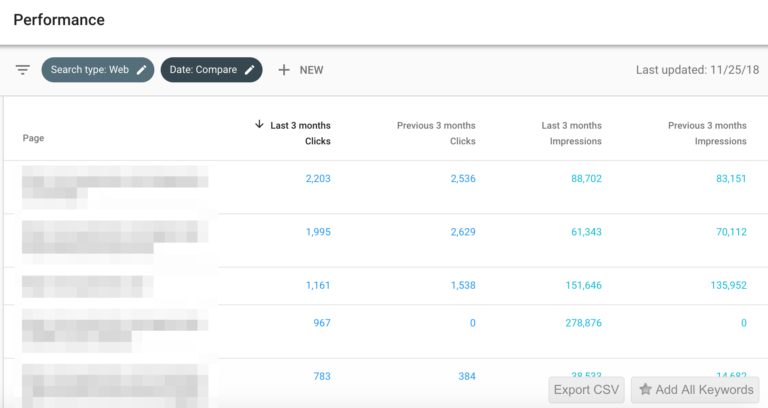
Task: Sort by Previous 3 months Impressions column
Action: (x=707, y=133)
